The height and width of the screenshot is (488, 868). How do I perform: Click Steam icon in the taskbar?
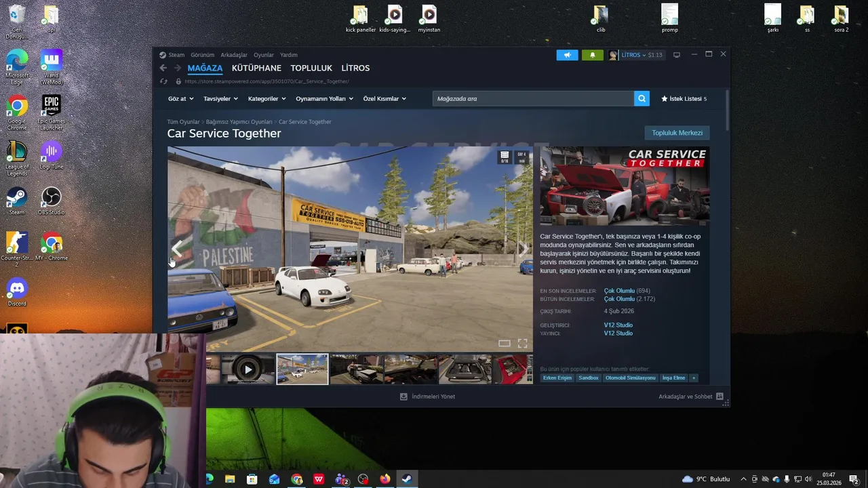point(407,479)
